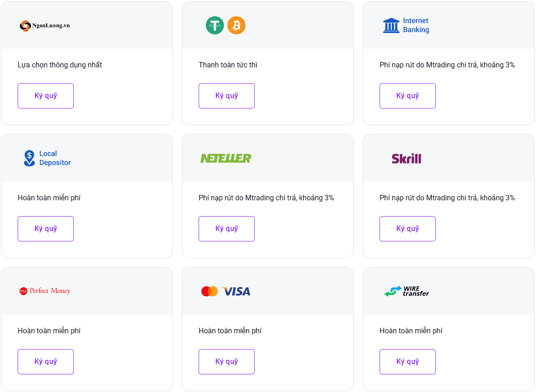Viewport: 537px width, 392px height.
Task: Click Ký quỹ under Skrill
Action: pos(408,229)
